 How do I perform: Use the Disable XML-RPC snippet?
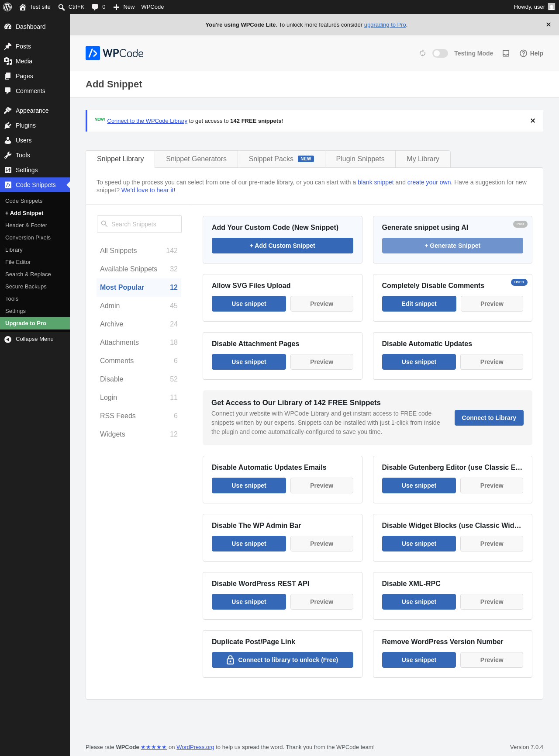coord(419,602)
